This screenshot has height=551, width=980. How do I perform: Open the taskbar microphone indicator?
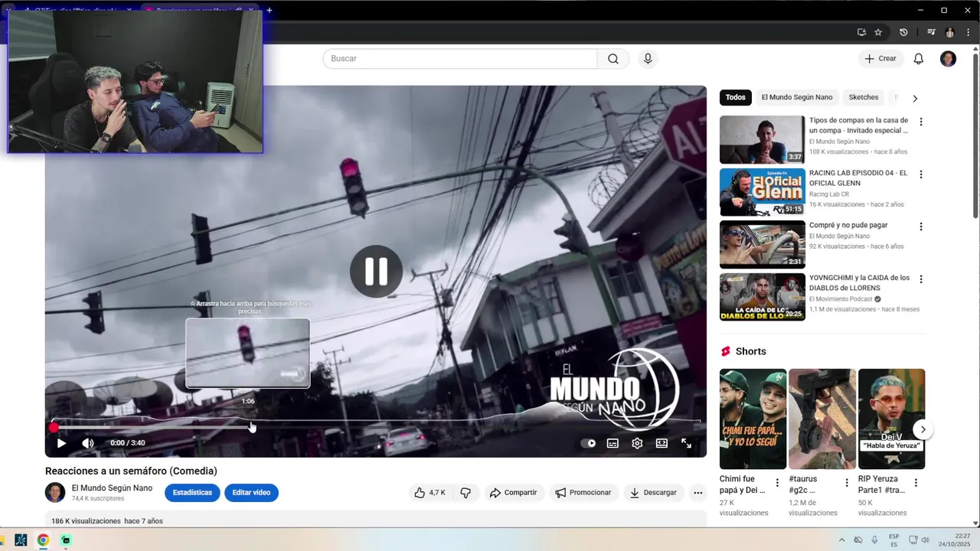874,540
